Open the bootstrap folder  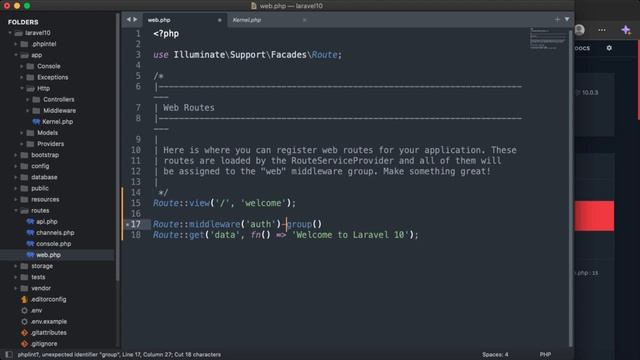tap(45, 155)
